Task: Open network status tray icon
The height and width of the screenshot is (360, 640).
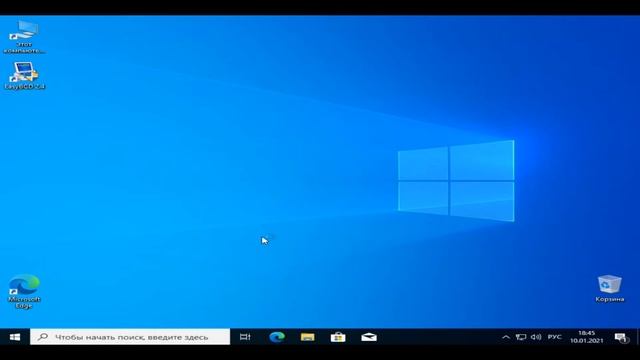Action: 521,337
